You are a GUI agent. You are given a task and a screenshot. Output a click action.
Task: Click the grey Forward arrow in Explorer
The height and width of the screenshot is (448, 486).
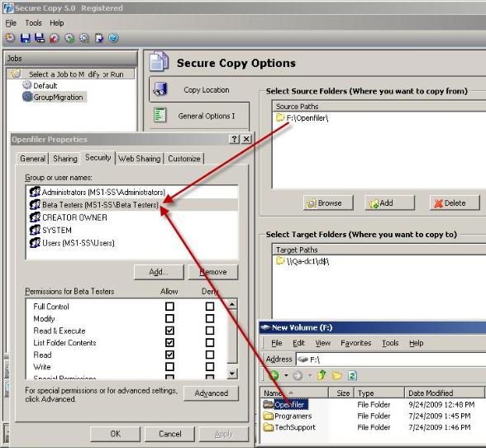tap(298, 376)
